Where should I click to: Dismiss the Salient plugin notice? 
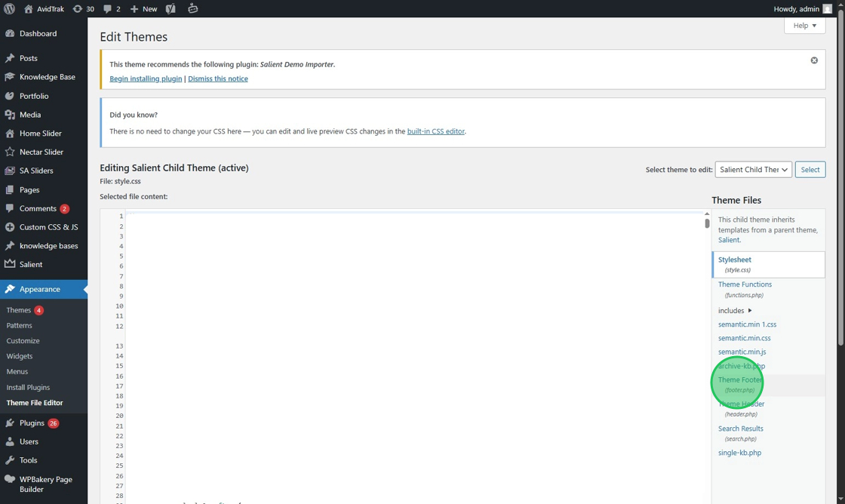(x=814, y=60)
